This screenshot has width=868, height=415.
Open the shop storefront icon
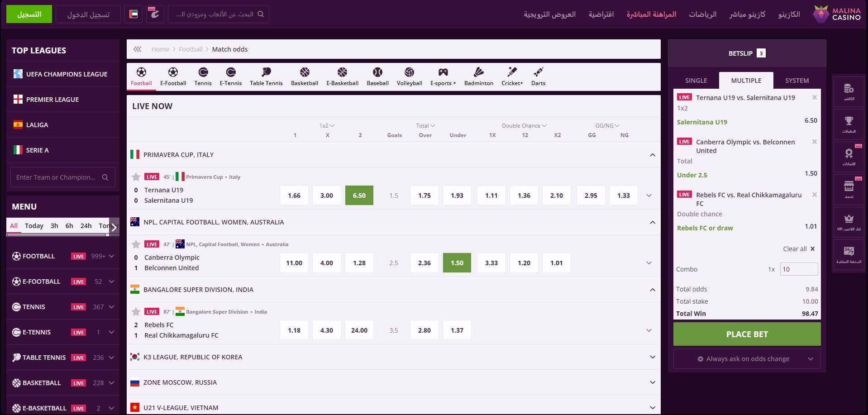point(849,189)
